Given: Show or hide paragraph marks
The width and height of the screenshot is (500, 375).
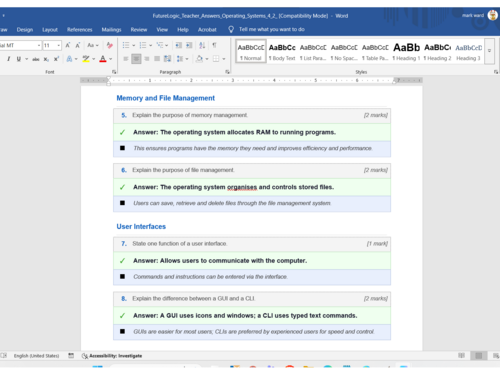Looking at the screenshot, I should [214, 45].
